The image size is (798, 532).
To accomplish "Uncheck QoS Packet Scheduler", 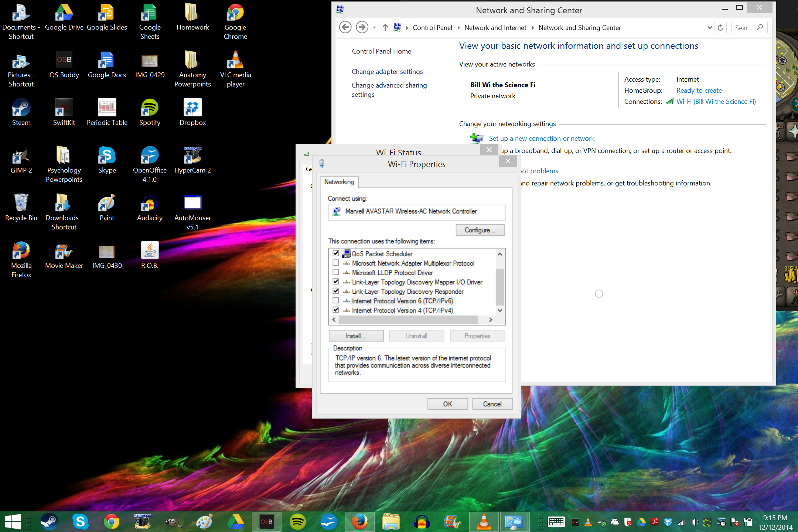I will click(336, 253).
